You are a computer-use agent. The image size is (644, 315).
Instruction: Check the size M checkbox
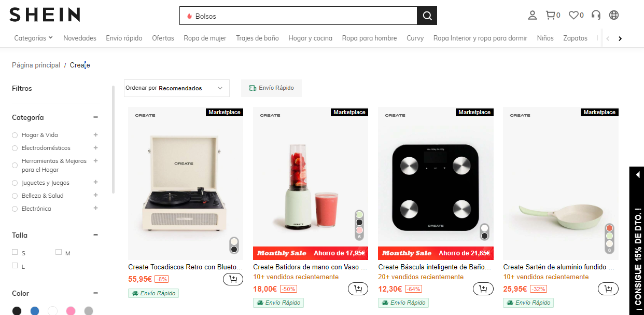59,252
